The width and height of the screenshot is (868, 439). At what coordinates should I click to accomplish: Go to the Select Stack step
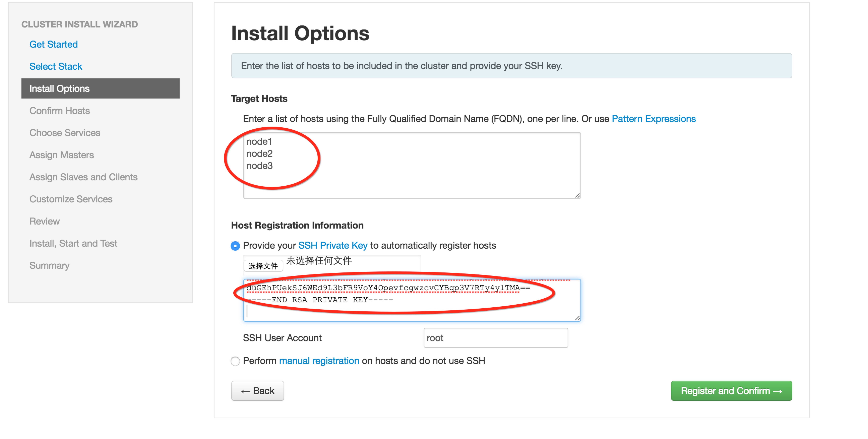[56, 66]
